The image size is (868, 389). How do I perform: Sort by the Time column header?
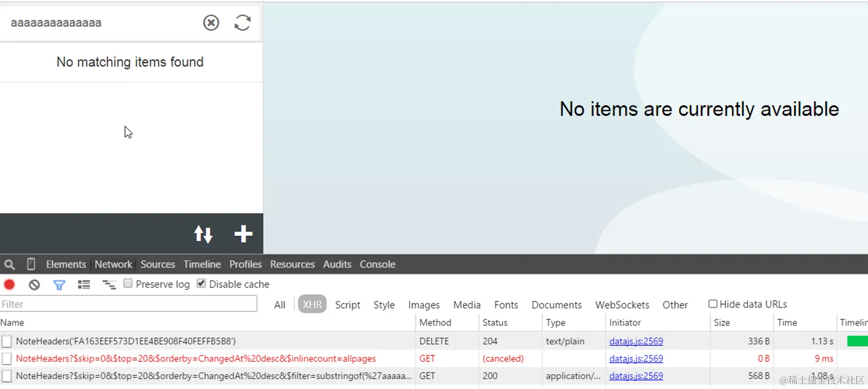pos(805,322)
